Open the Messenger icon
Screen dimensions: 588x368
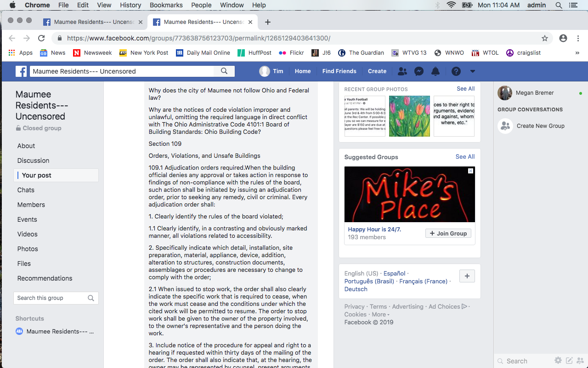[x=418, y=71]
